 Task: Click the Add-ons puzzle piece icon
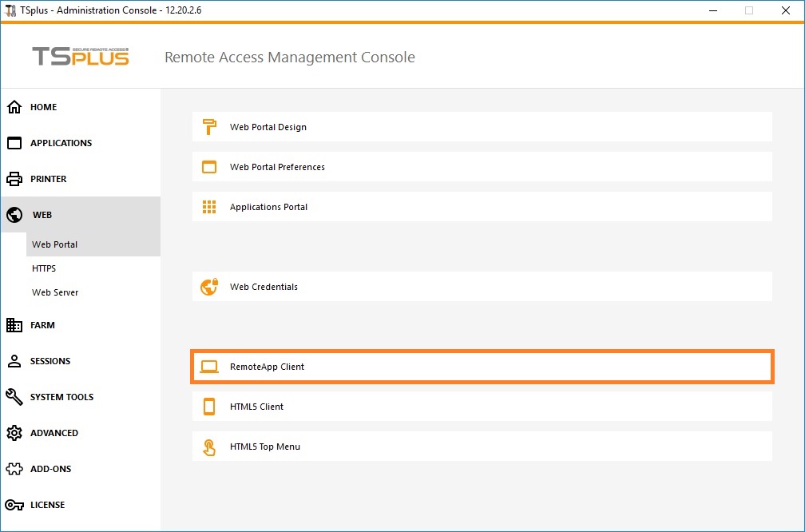point(14,469)
